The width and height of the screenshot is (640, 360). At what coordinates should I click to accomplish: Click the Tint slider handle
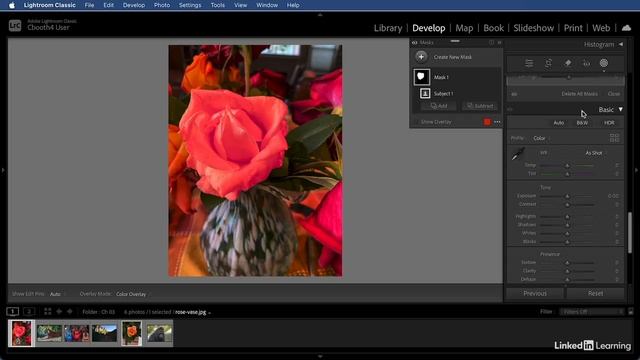pos(567,174)
